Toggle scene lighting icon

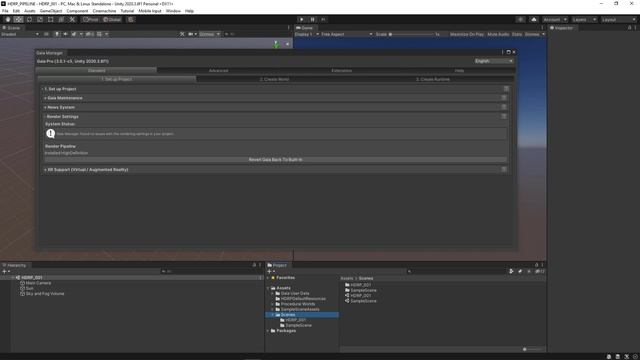(57, 34)
